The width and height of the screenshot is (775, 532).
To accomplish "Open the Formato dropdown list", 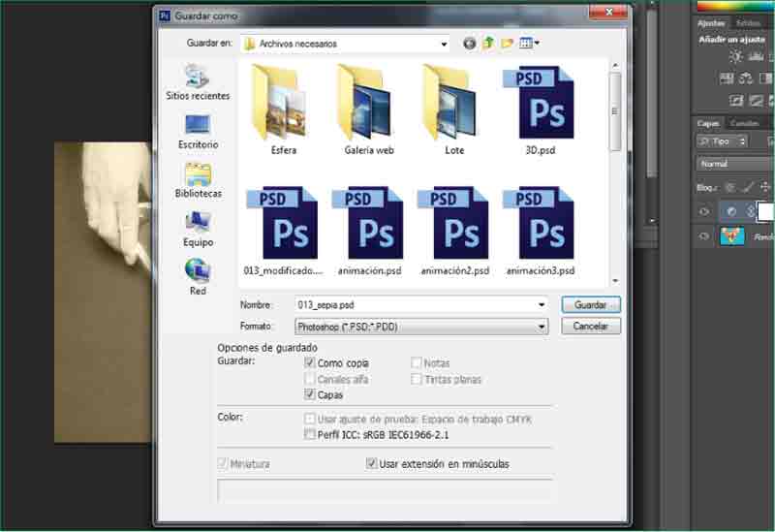I will coord(542,327).
